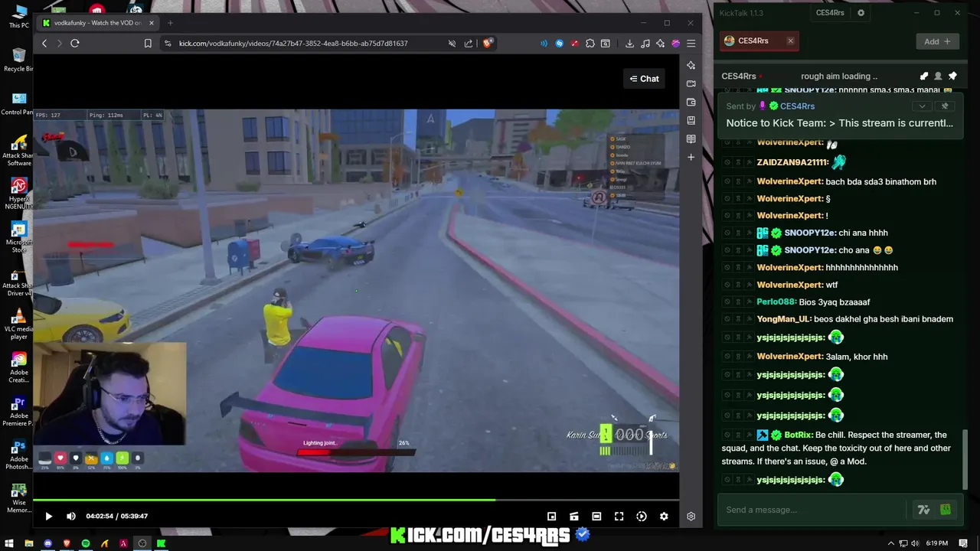Play the Kick VOD video
The image size is (980, 551).
pos(48,517)
